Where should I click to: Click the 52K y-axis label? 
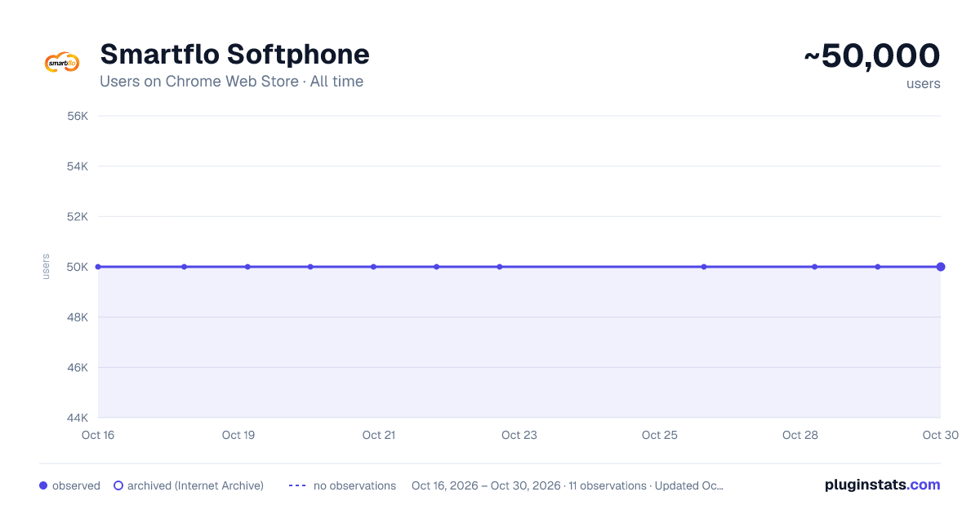click(x=78, y=217)
